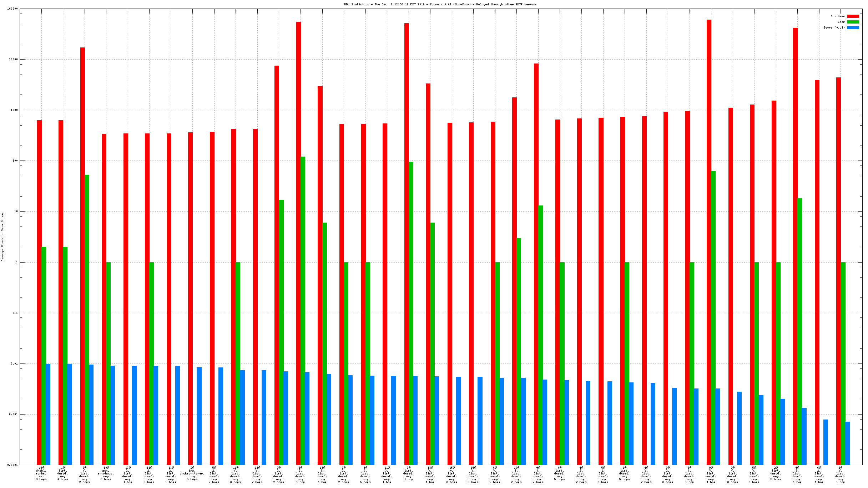Click the 0@list.dnswl.org 5 hops label
The image size is (868, 488).
(x=560, y=473)
